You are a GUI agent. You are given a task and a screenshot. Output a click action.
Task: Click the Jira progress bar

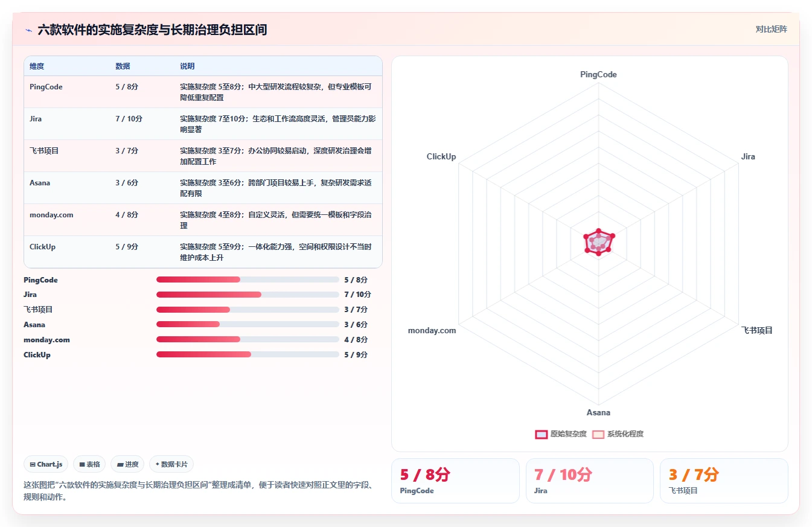[248, 295]
